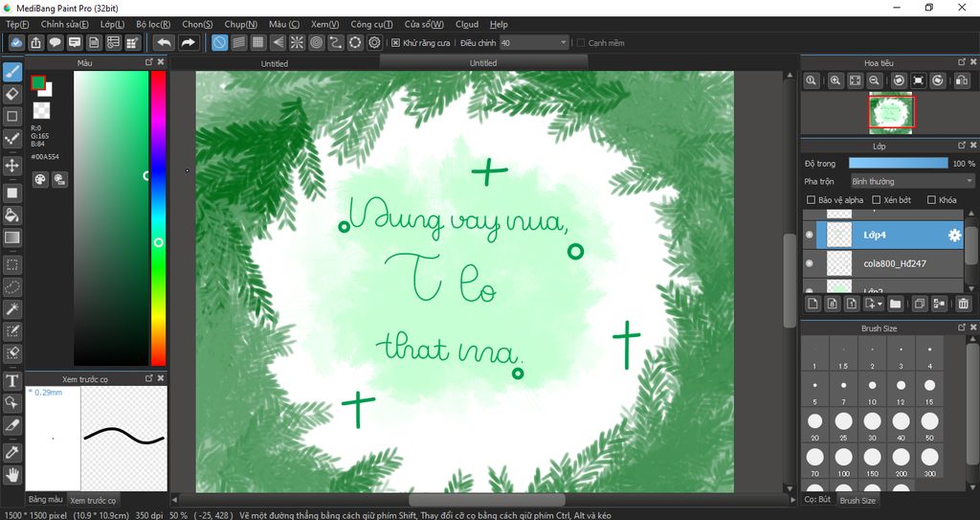Undock the Brush Size panel

pyautogui.click(x=962, y=328)
